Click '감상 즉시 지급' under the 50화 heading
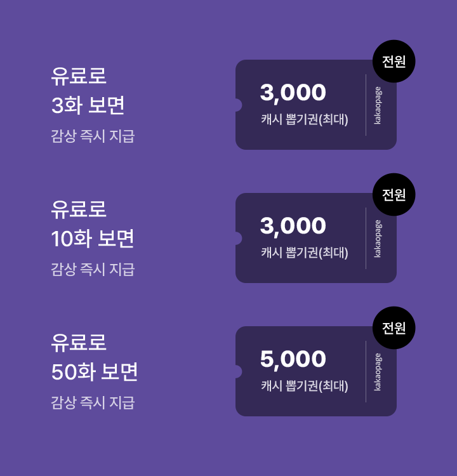This screenshot has width=457, height=476. tap(93, 403)
